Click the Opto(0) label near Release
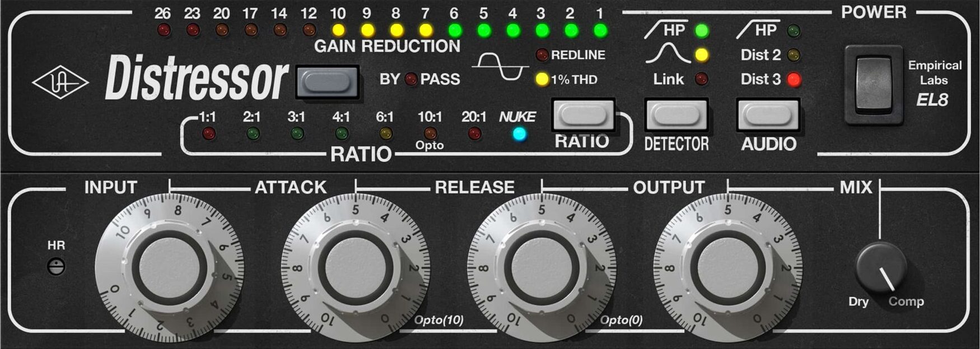This screenshot has width=980, height=349. tap(621, 320)
